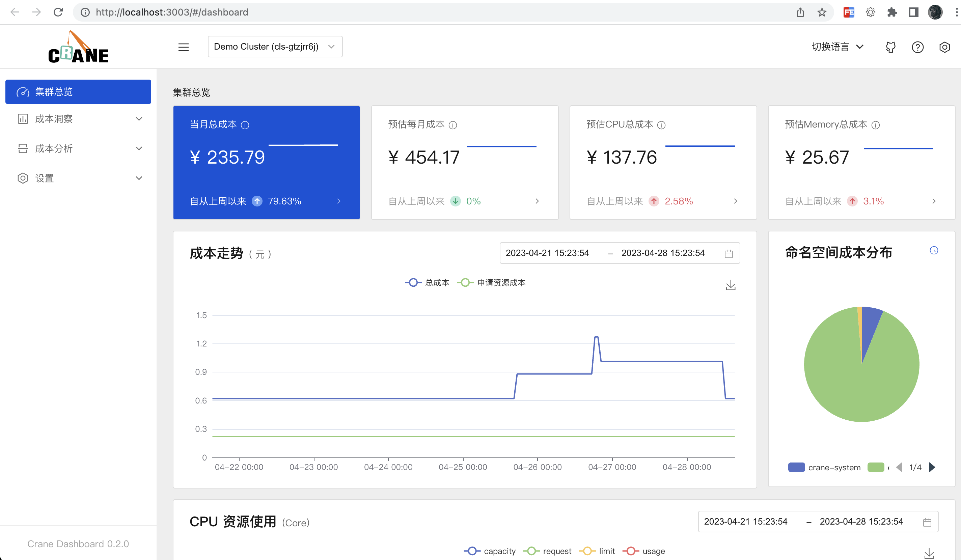
Task: Click 成本走势 end date 2023-04-28 field
Action: click(663, 253)
